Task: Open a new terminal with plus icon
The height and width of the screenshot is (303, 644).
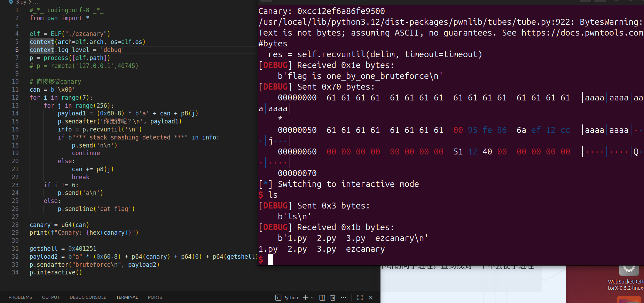Action: click(305, 297)
